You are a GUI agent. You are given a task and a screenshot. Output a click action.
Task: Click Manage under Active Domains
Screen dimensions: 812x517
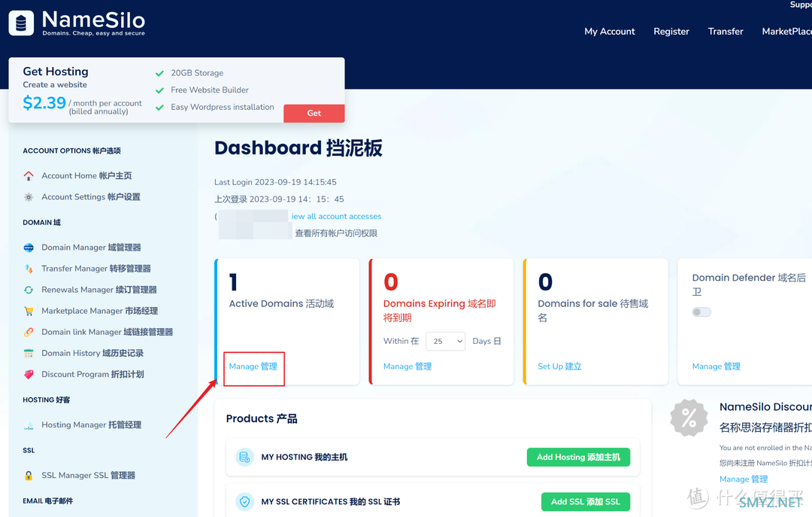coord(253,366)
